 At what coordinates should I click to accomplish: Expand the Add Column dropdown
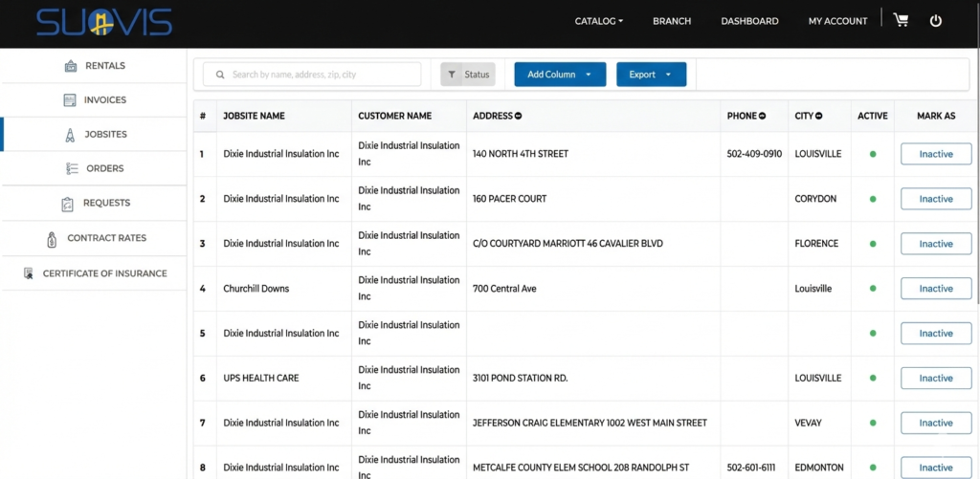coord(560,75)
